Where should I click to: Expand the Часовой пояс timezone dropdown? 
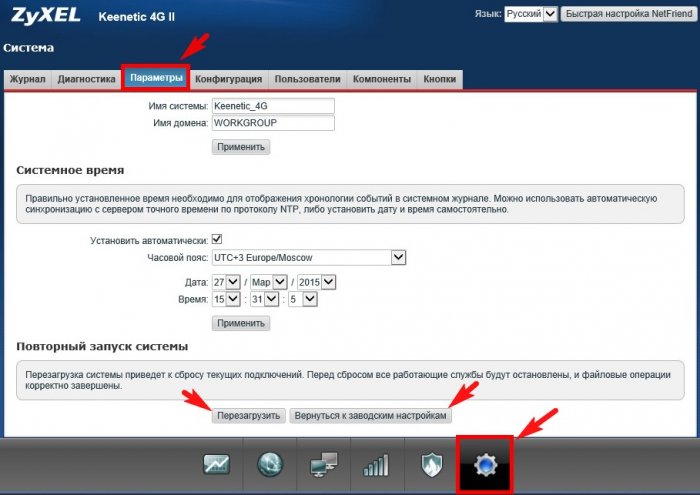[308, 258]
